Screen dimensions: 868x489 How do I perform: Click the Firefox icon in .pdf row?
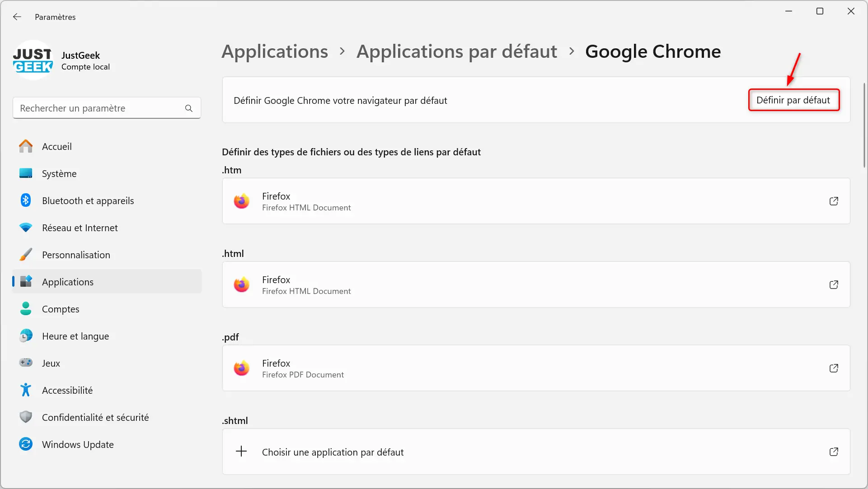tap(242, 368)
